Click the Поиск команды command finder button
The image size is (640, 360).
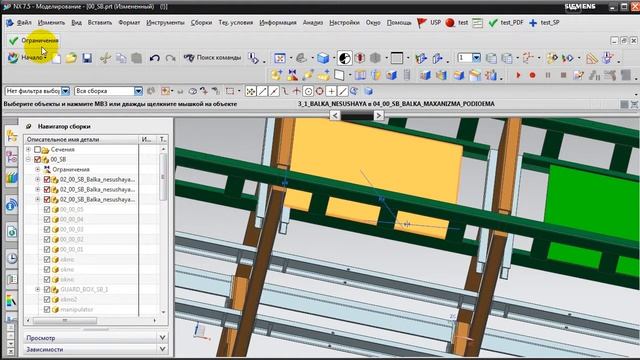(213, 58)
